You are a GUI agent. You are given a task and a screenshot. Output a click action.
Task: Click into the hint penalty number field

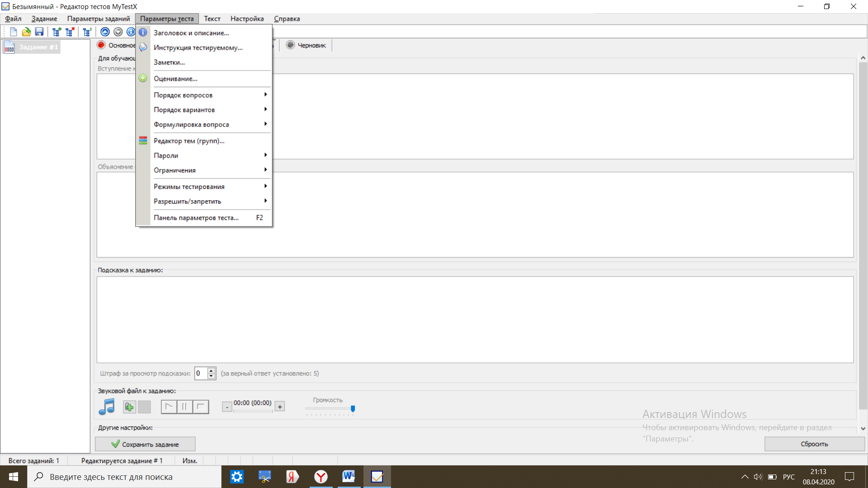point(201,373)
